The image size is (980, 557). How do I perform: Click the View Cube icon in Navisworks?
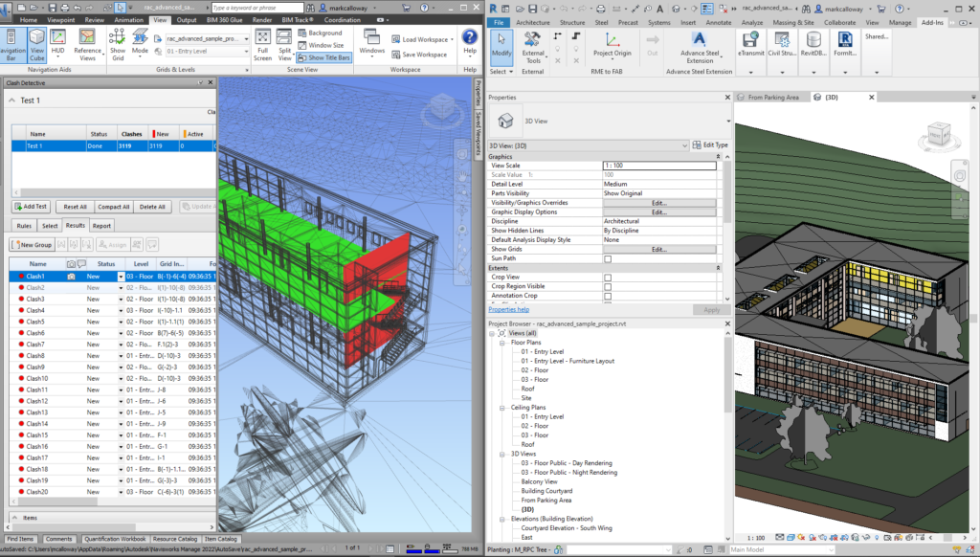pyautogui.click(x=37, y=45)
